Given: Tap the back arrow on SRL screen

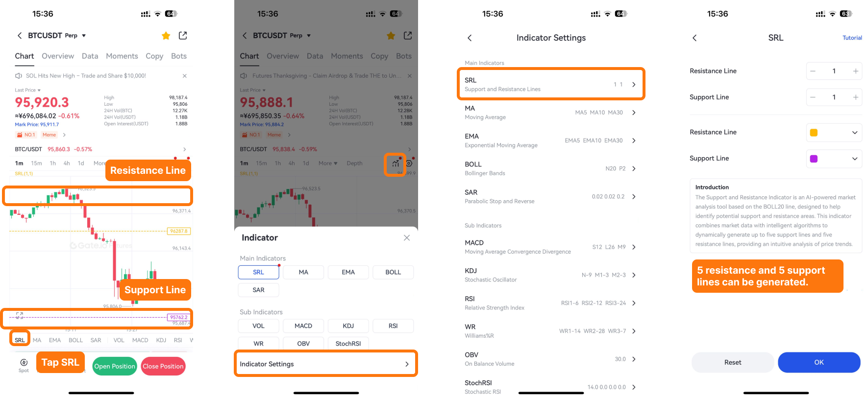Looking at the screenshot, I should (694, 38).
